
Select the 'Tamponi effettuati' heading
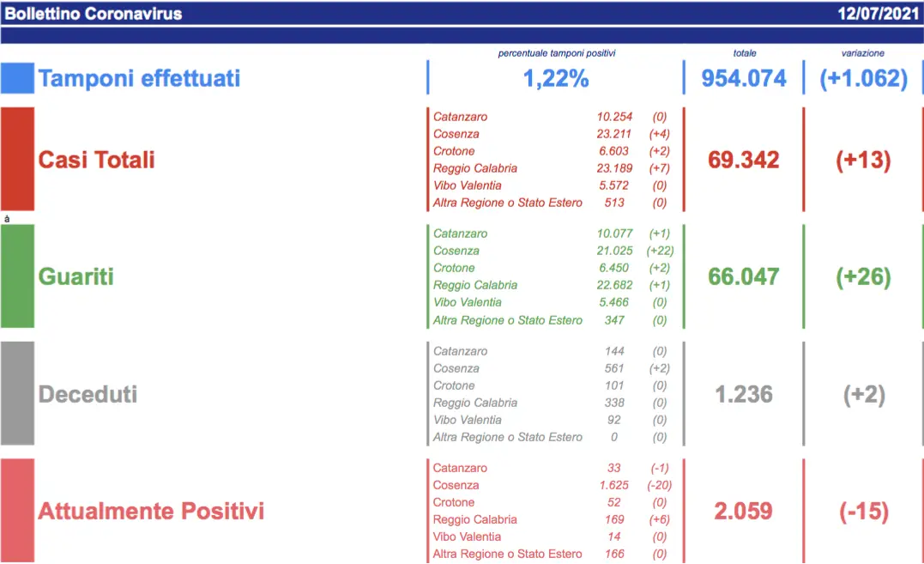point(139,78)
